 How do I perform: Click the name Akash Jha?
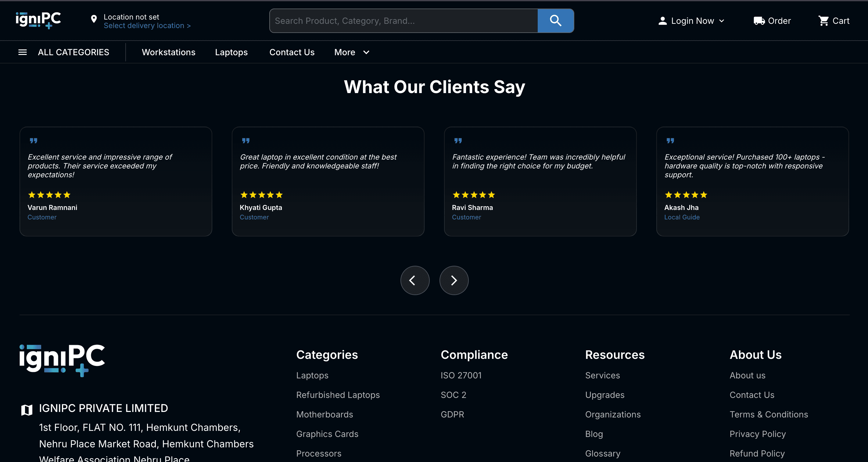(681, 208)
